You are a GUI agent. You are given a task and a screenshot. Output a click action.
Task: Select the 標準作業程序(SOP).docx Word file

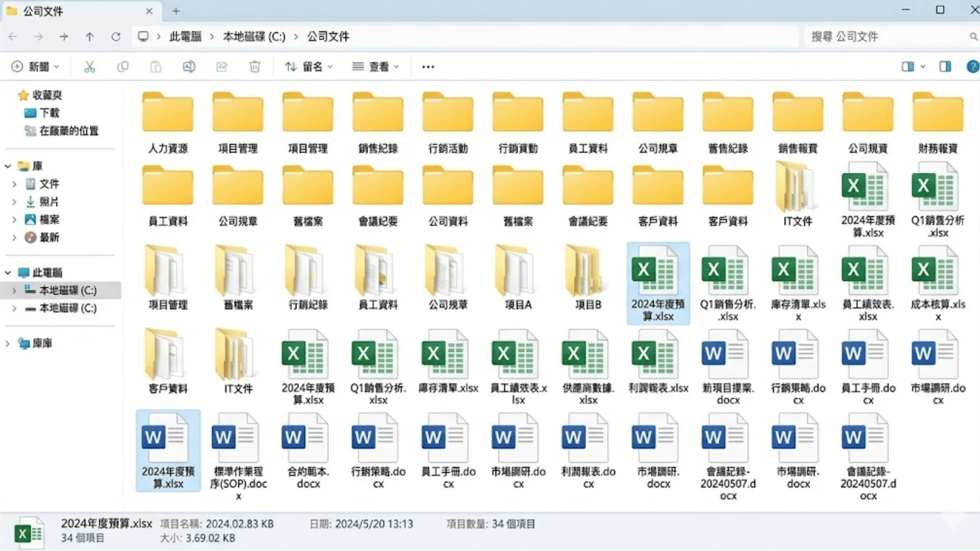pos(238,457)
